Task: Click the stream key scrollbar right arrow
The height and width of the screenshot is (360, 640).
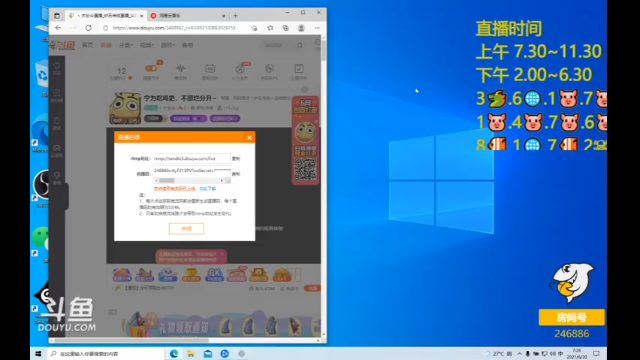Action: click(x=222, y=180)
